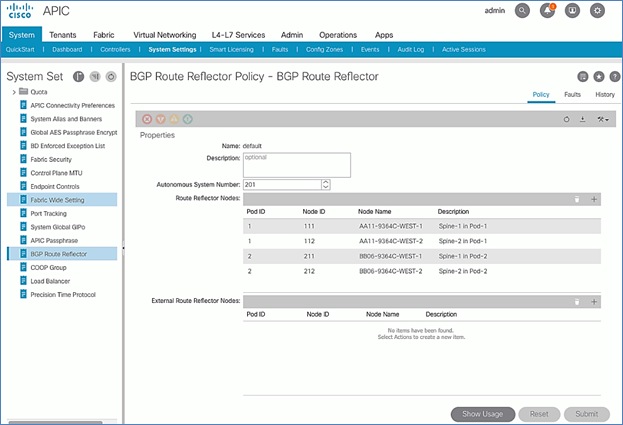Screen dimensions: 623x425
Task: Click the first icon beside System Set title
Action: click(79, 76)
